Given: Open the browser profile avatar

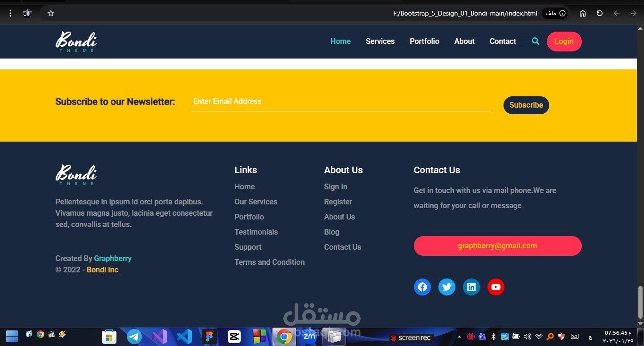Looking at the screenshot, I should [x=27, y=13].
